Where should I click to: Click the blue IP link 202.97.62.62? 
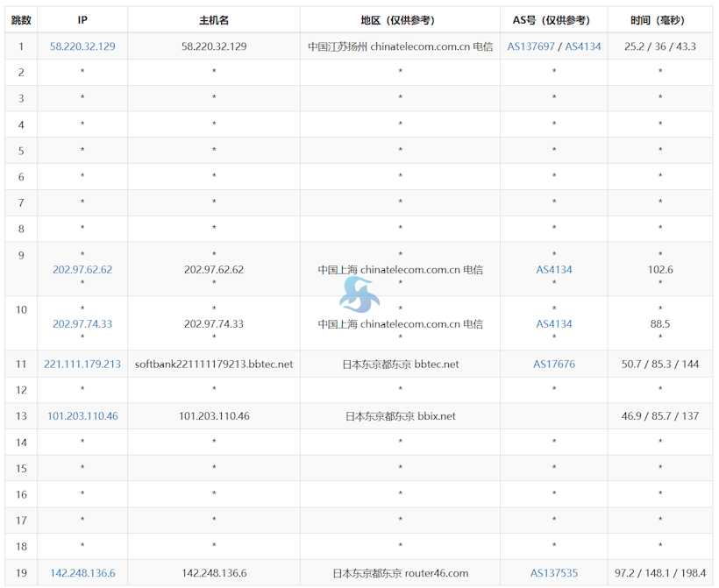82,270
